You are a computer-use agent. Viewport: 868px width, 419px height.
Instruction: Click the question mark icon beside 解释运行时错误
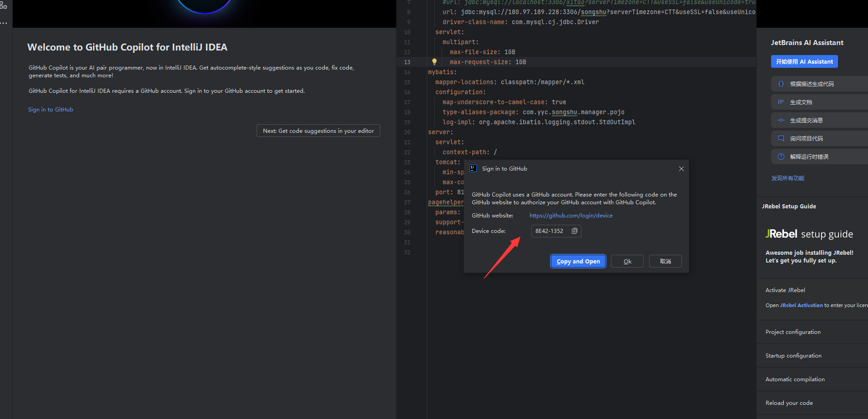pyautogui.click(x=781, y=156)
